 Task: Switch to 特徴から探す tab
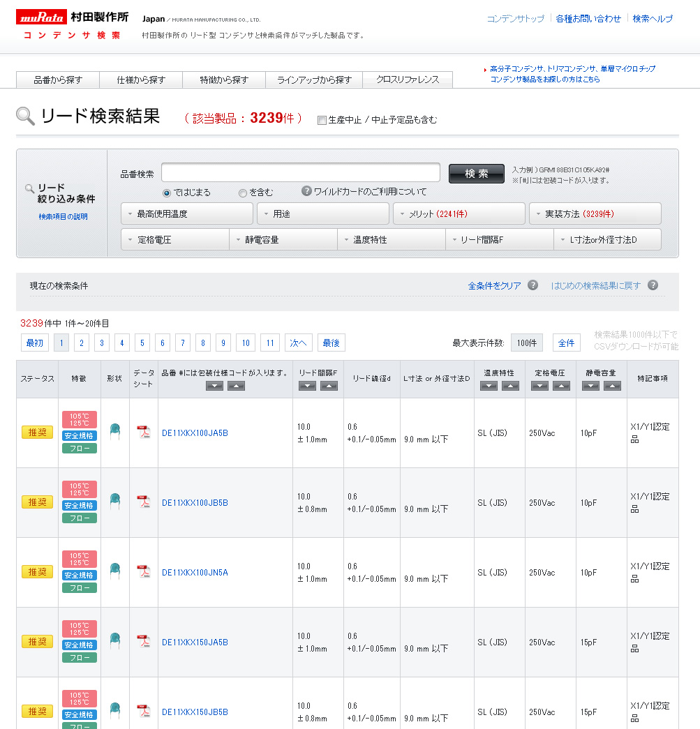(x=224, y=80)
